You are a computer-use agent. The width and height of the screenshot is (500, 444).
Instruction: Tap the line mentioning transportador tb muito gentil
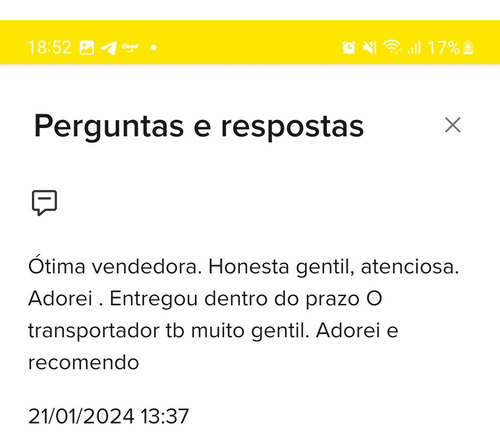[x=213, y=331]
